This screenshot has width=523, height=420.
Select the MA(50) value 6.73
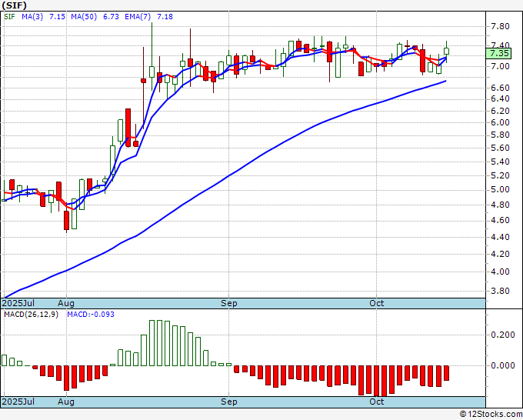(111, 17)
